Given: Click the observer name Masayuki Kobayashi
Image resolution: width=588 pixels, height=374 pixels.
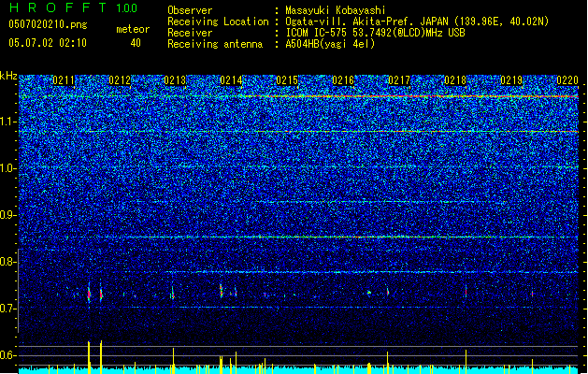Looking at the screenshot, I should [335, 10].
